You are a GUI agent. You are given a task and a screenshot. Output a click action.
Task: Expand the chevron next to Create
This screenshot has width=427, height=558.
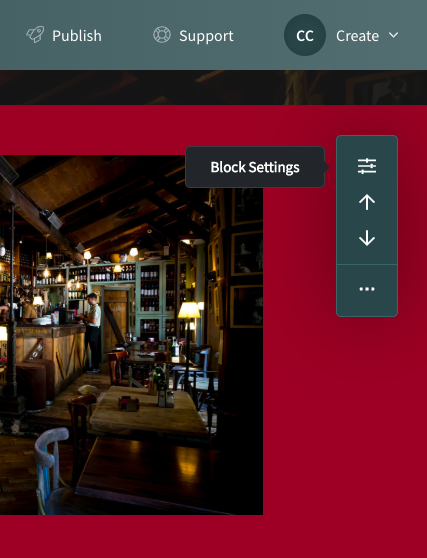tap(394, 35)
